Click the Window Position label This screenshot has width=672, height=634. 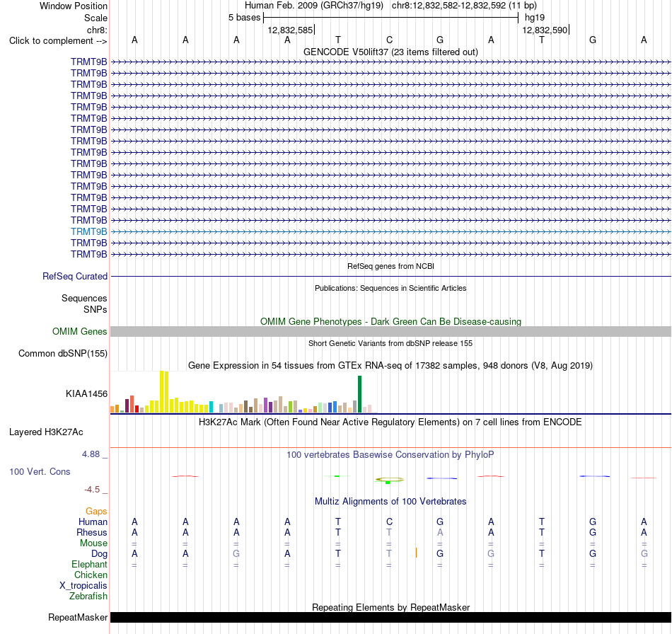point(74,6)
